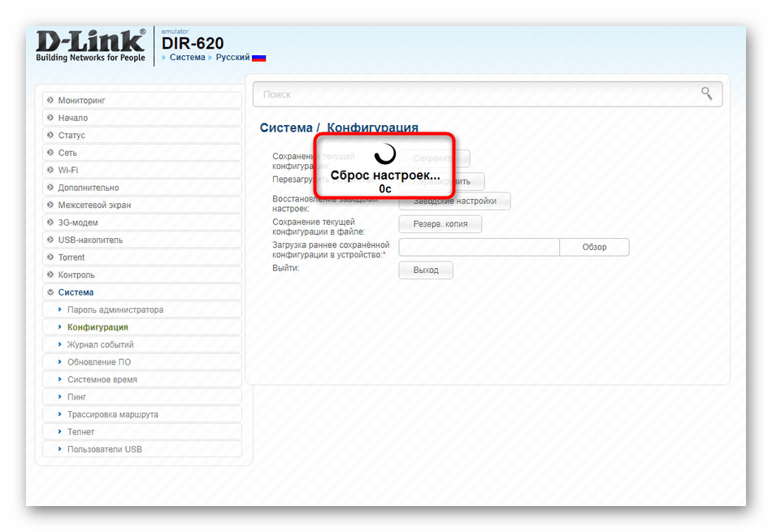Click the search magnifier icon
This screenshot has height=532, width=772.
click(706, 93)
